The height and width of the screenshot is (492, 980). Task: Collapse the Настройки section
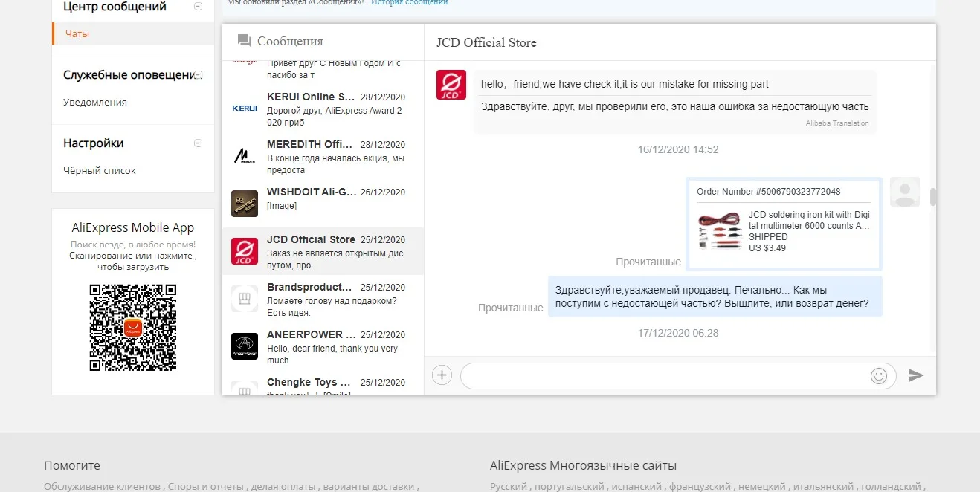coord(198,143)
